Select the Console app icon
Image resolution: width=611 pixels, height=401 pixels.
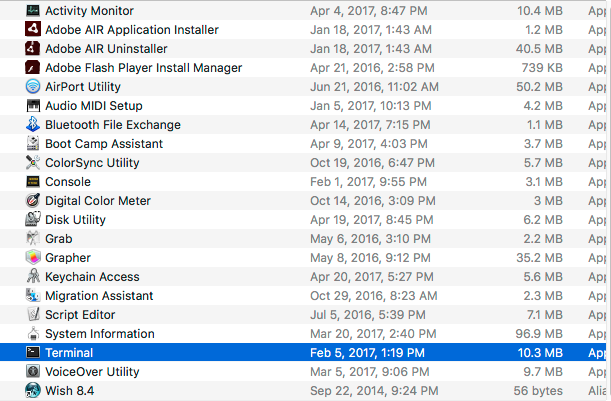pos(33,181)
